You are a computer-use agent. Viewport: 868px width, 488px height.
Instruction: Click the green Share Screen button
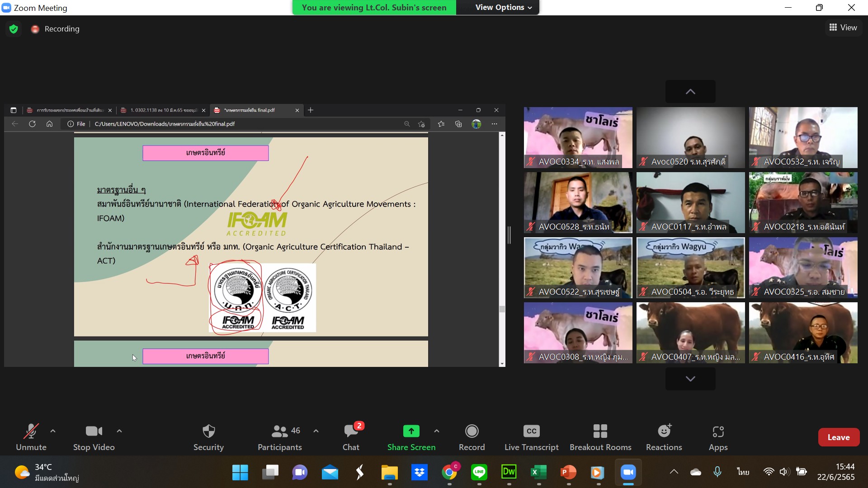point(411,437)
